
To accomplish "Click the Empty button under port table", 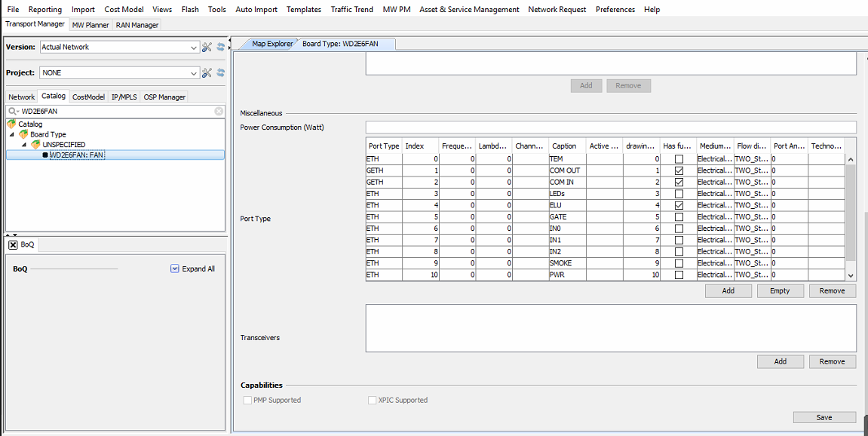I will tap(780, 290).
